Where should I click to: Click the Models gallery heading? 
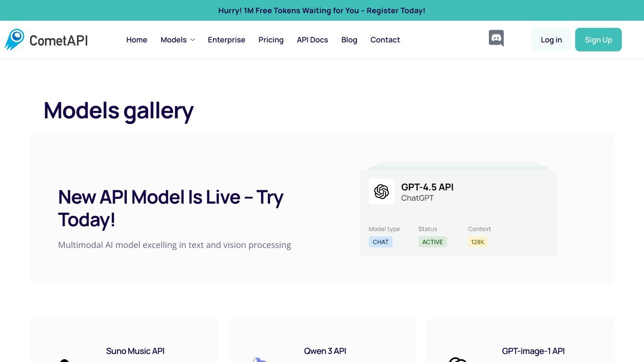click(x=119, y=111)
